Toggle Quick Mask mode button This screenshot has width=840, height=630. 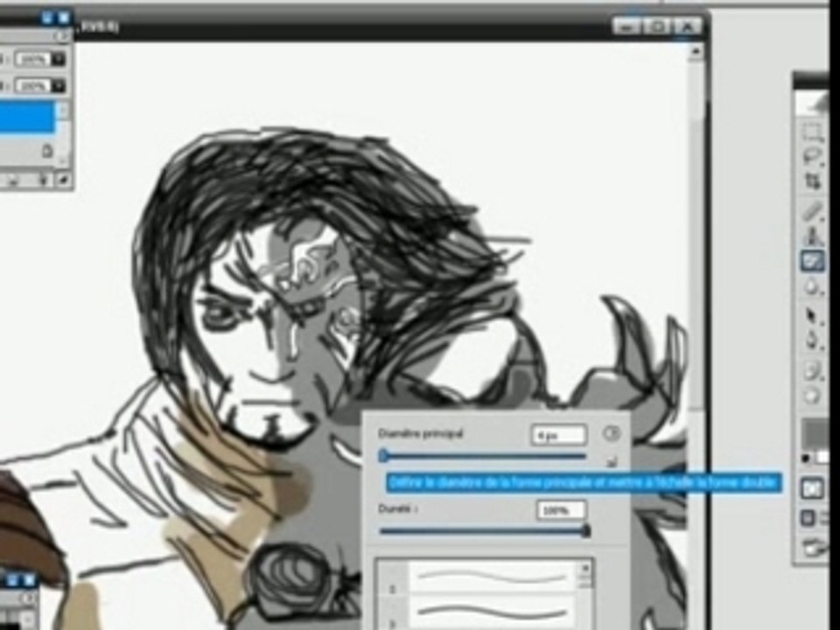pyautogui.click(x=812, y=488)
